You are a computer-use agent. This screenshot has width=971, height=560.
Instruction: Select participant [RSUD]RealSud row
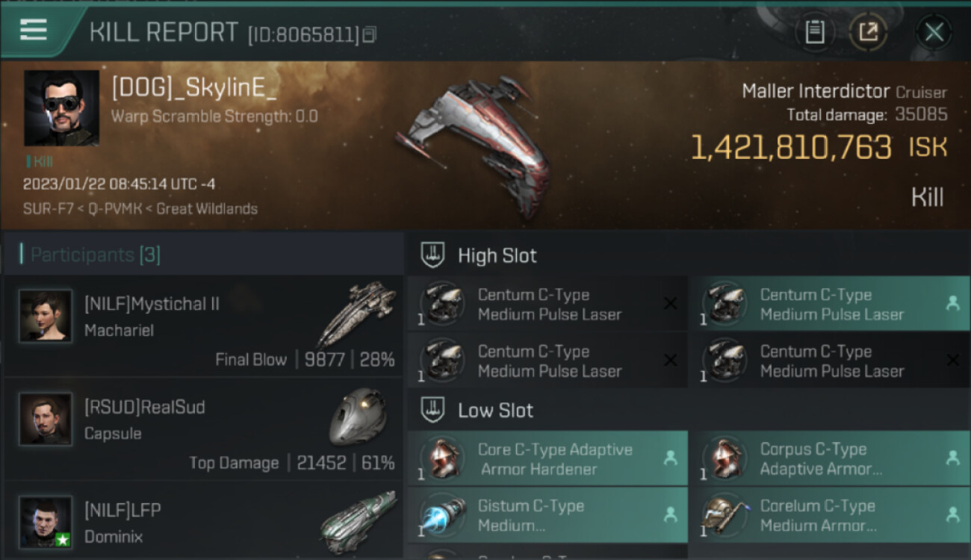(x=203, y=429)
